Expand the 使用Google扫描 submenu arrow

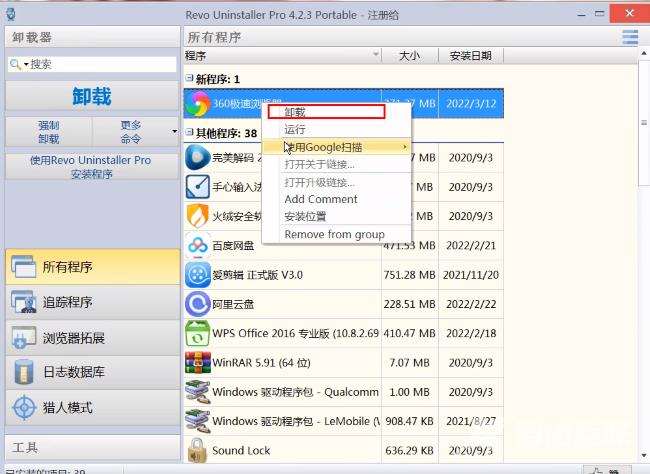[x=405, y=147]
